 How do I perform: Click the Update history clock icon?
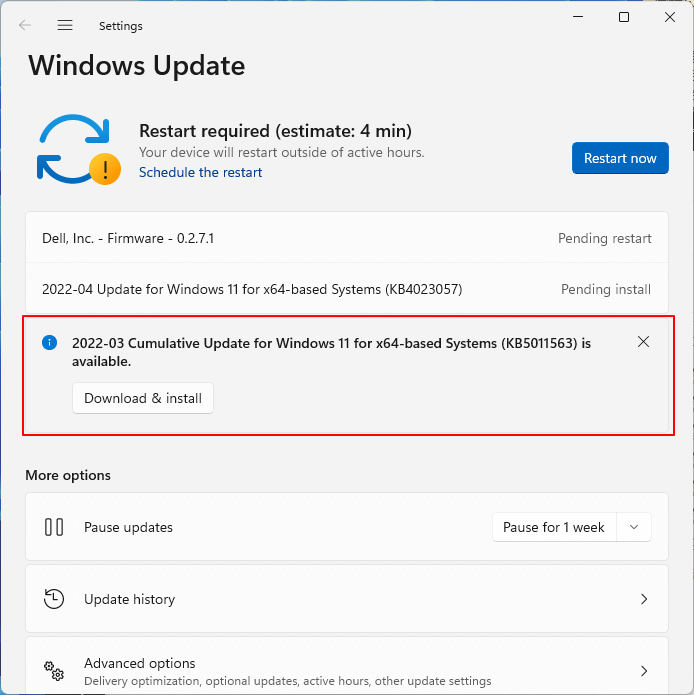[54, 599]
